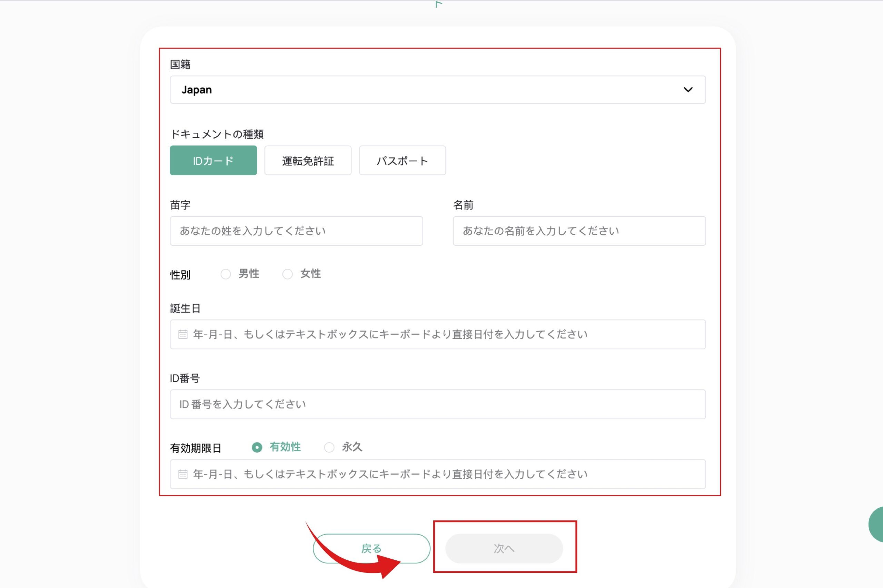Screen dimensions: 883x588
Task: Focus the 名前 first name input field
Action: 579,231
